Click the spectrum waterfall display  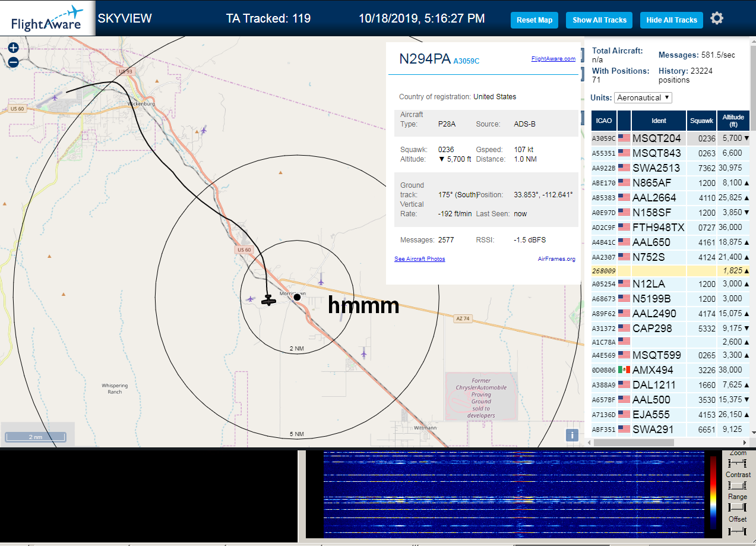click(x=515, y=494)
